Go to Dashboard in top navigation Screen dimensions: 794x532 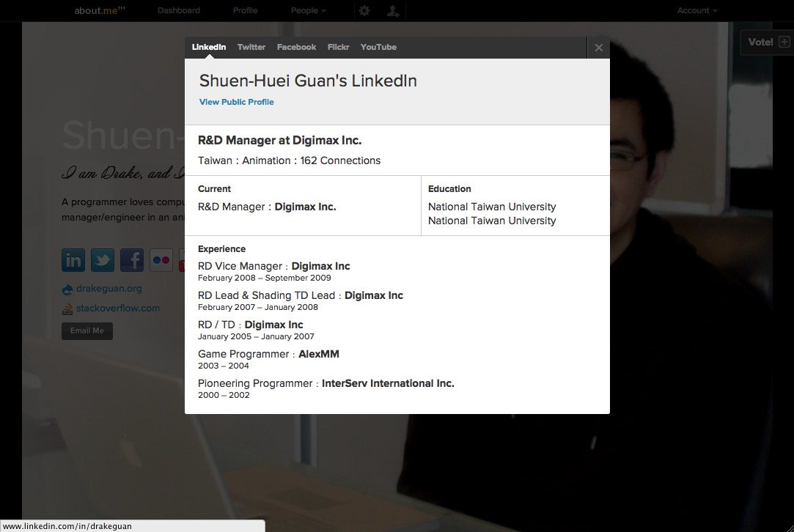179,11
